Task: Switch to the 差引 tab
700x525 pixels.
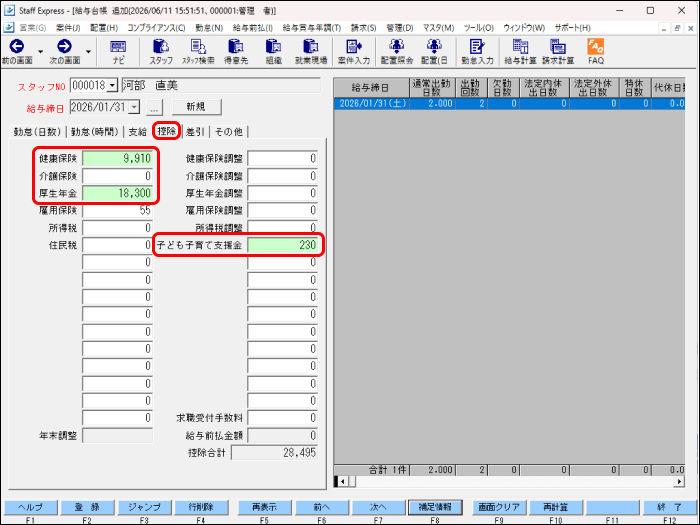Action: (195, 132)
